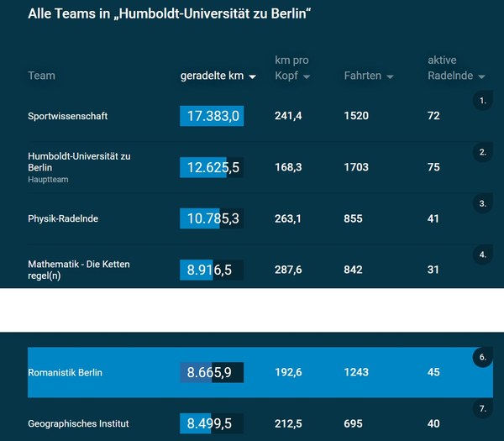Click the Team column header
504x441 pixels.
[x=41, y=76]
